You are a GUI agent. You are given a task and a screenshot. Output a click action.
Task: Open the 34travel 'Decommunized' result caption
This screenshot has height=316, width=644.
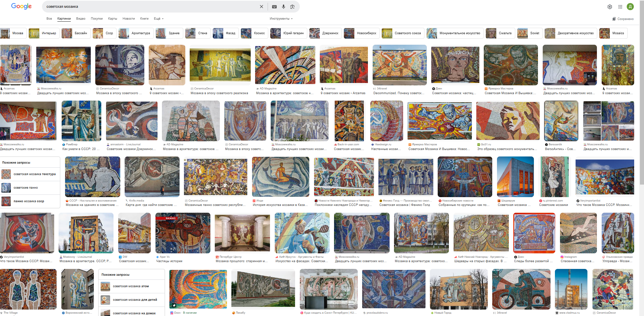coord(398,93)
